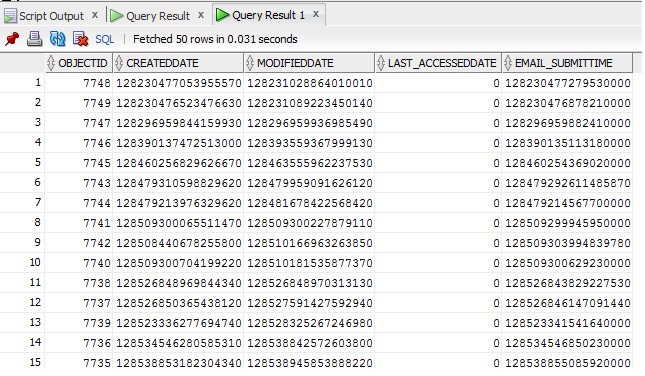
Task: Select EMAIL_SUBMITTIME cell 128230476878210000
Action: (568, 103)
